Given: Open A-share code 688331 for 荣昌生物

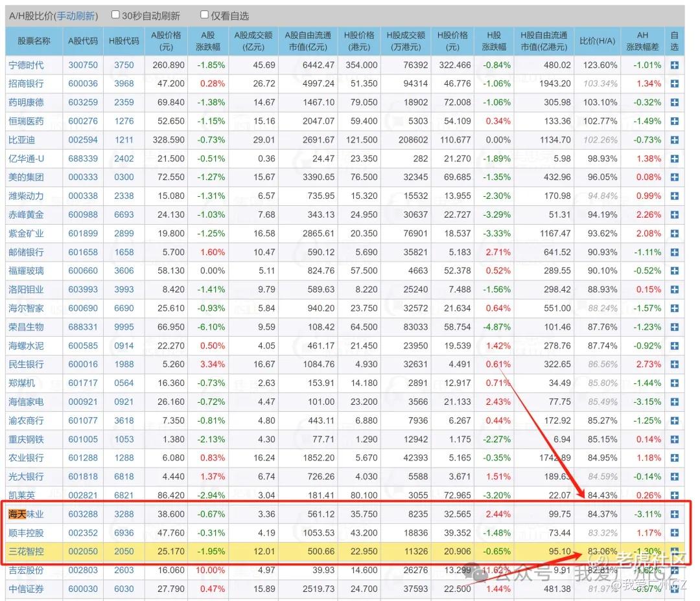Looking at the screenshot, I should coord(83,327).
